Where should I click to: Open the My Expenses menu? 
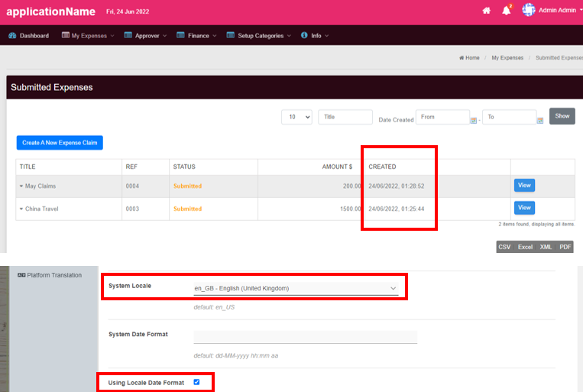coord(88,35)
